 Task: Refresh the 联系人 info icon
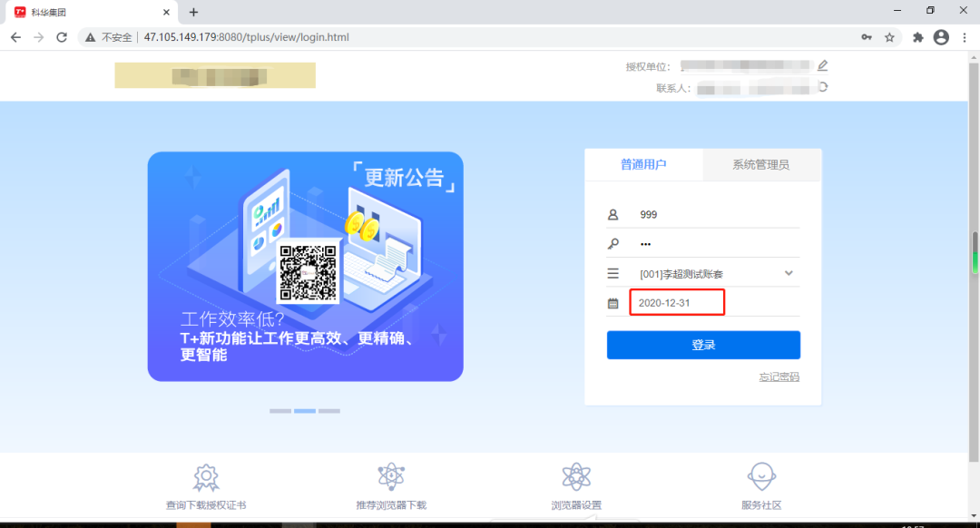pyautogui.click(x=822, y=87)
